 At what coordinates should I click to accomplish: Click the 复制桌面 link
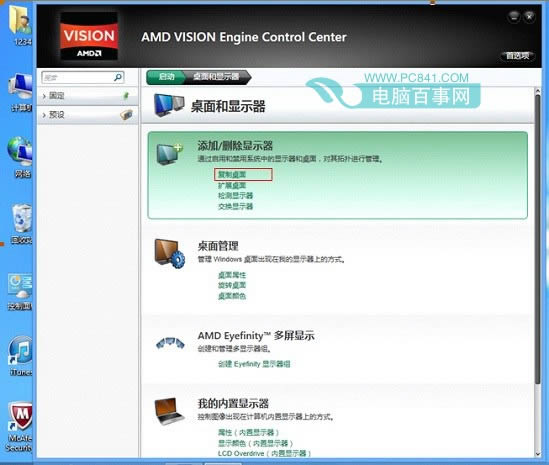point(232,174)
